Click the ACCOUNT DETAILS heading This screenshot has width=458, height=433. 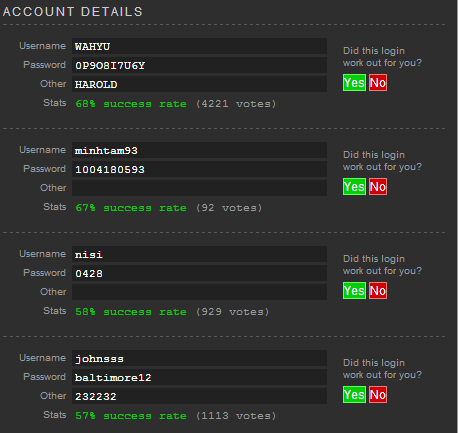pos(73,12)
